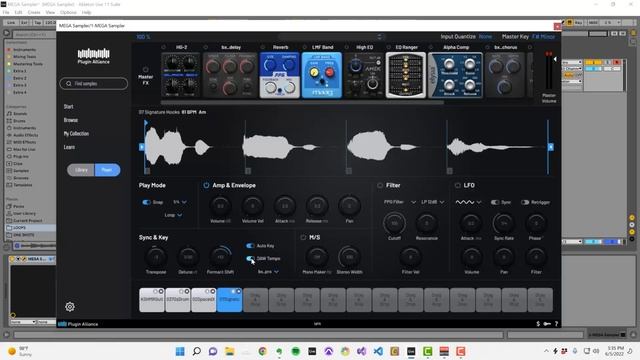The height and width of the screenshot is (360, 640).
Task: Open the bx_chorus effect unit
Action: (505, 75)
